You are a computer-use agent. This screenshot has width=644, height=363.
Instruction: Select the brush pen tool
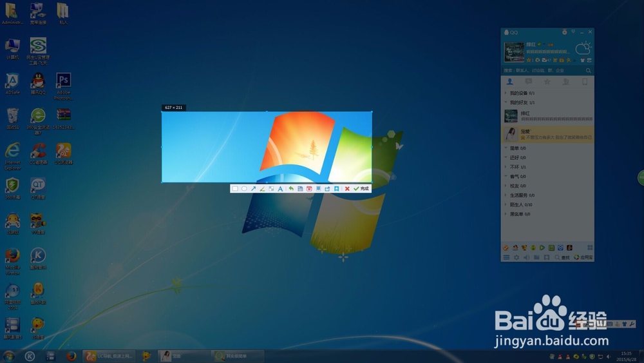(262, 189)
